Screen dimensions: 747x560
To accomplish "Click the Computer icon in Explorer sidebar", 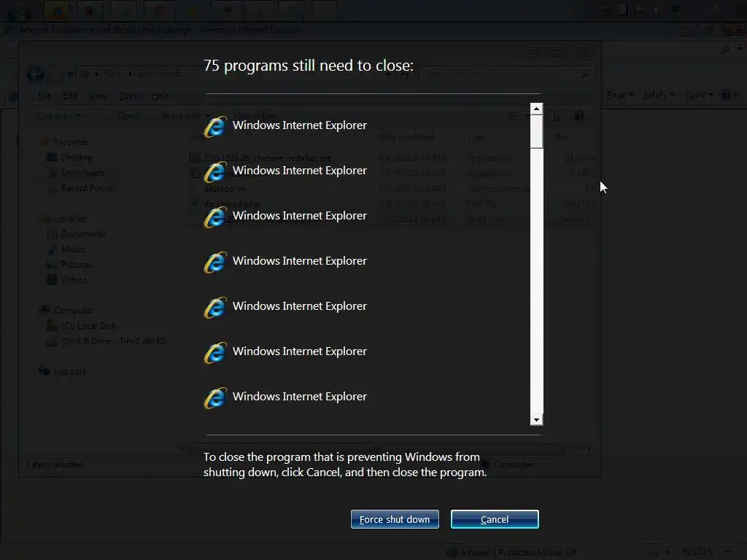I will [x=44, y=310].
